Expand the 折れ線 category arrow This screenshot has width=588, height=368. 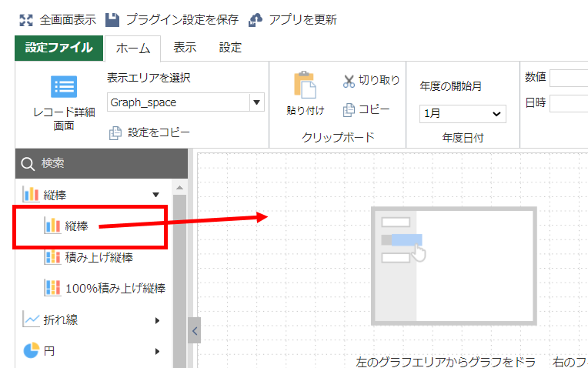coord(157,320)
